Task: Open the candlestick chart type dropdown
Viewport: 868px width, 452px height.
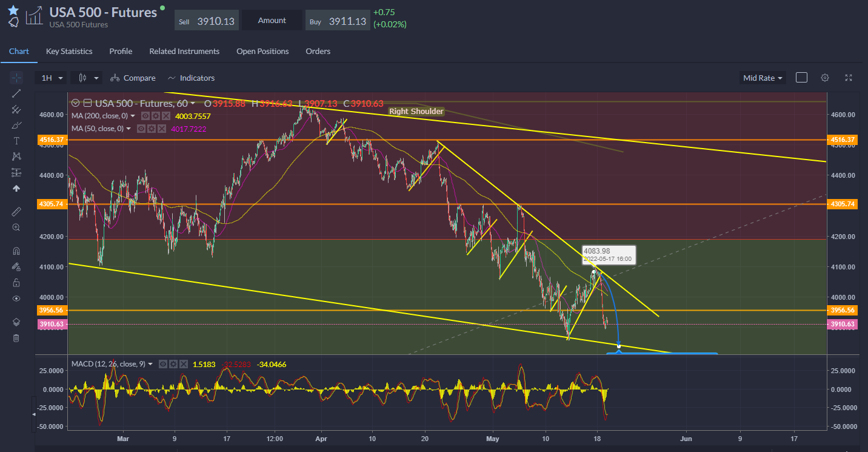Action: click(x=86, y=78)
